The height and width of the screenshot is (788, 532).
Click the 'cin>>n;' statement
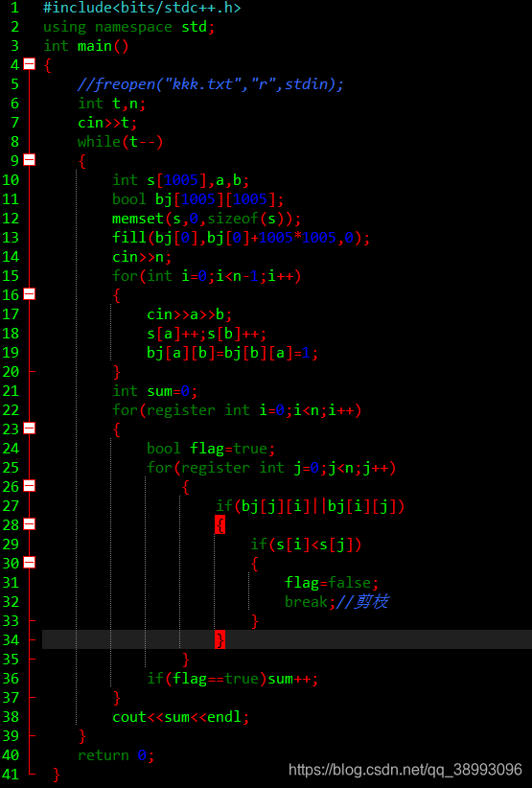[x=142, y=257]
